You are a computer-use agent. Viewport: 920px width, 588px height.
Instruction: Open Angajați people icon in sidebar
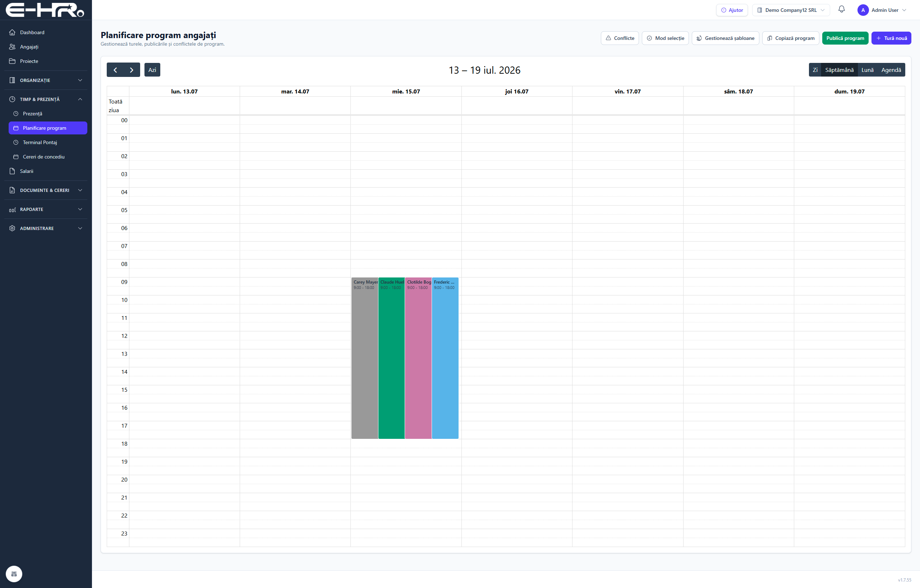tap(12, 47)
